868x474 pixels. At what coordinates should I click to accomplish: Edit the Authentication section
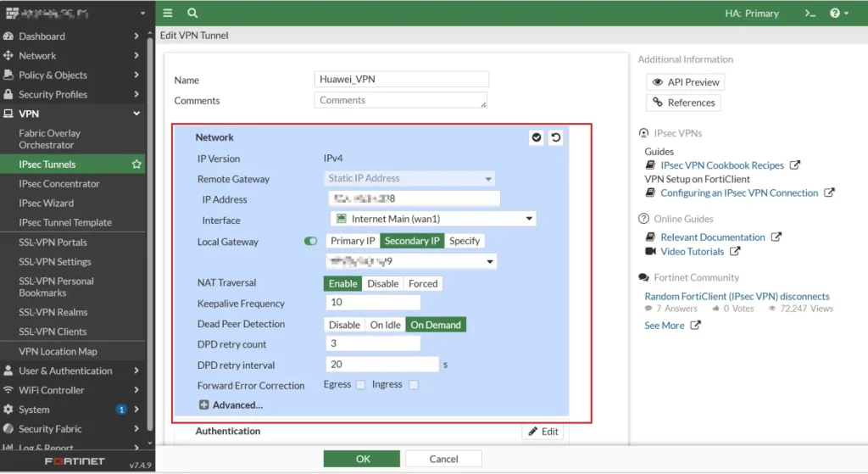(x=542, y=432)
